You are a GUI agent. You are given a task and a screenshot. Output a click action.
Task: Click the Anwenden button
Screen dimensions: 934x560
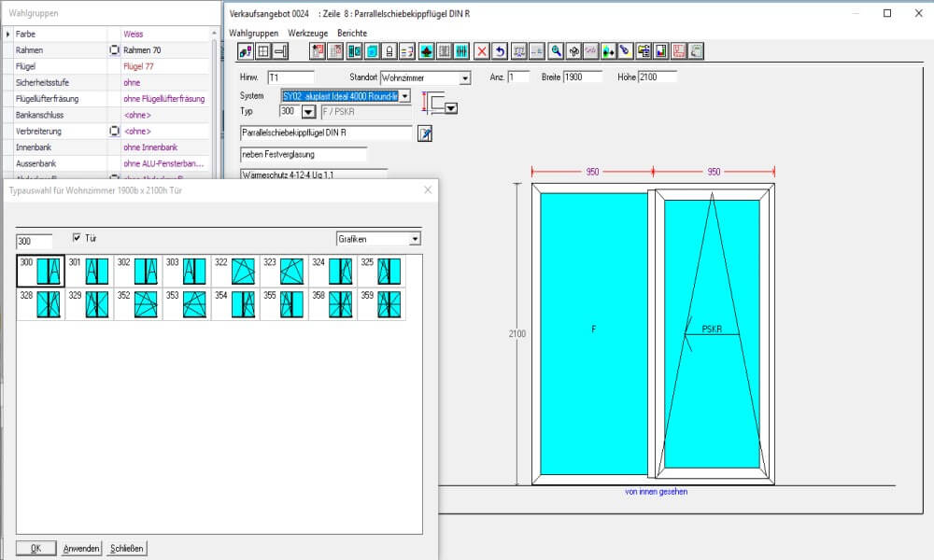(81, 548)
